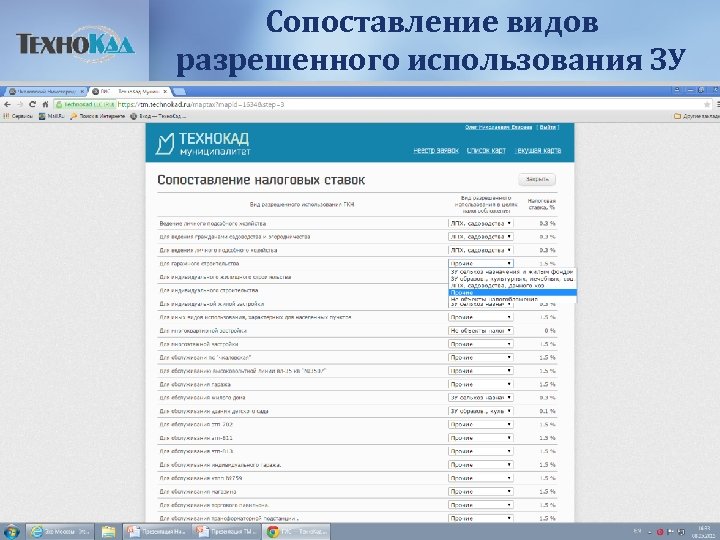Switch to second PowerPoint Презентация taskbar item
The image size is (720, 540).
click(x=226, y=531)
